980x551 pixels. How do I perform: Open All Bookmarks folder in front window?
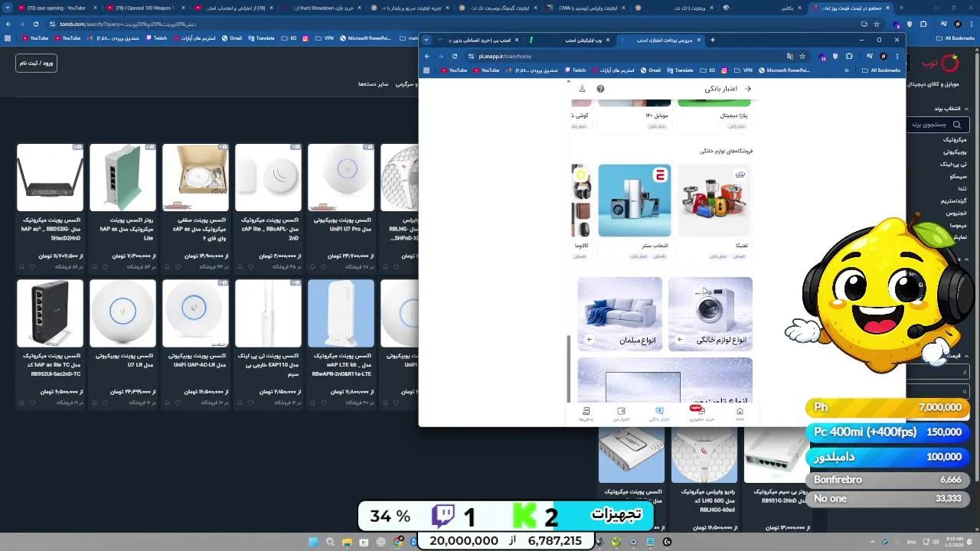[881, 70]
